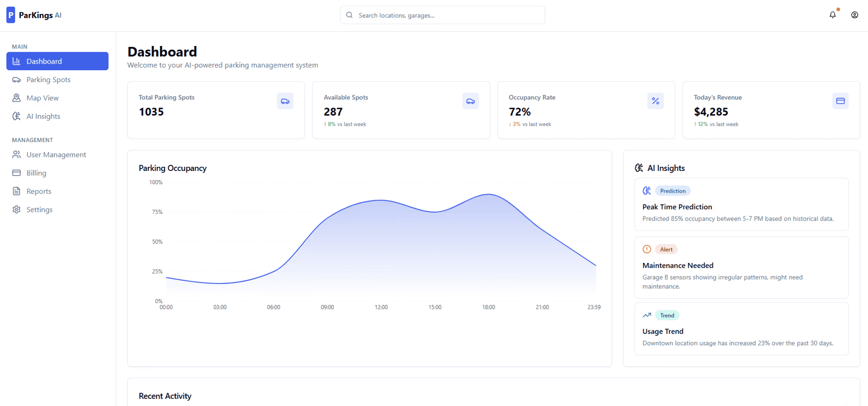The height and width of the screenshot is (406, 868).
Task: Click the Alert badge
Action: pos(667,249)
